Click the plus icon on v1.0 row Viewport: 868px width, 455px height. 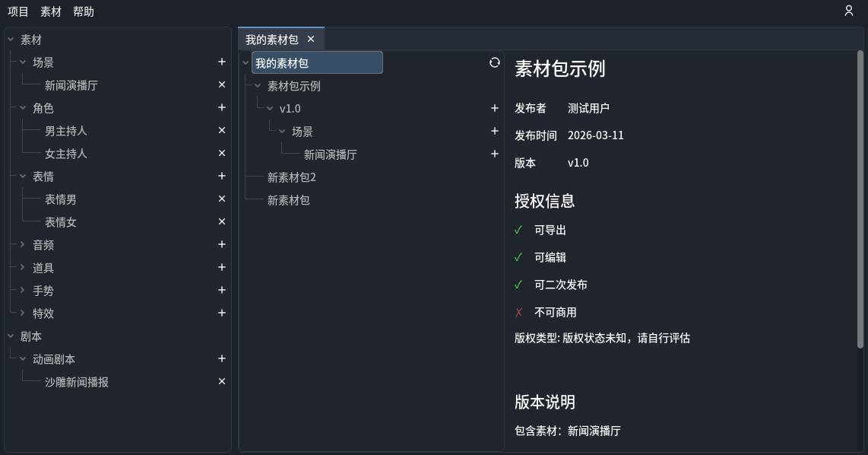495,109
